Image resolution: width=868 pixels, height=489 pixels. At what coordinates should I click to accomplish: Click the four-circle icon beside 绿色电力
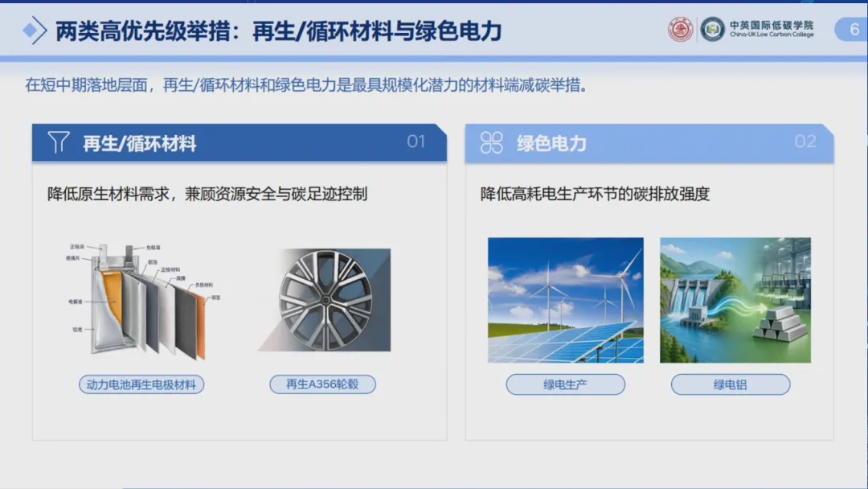(x=492, y=143)
